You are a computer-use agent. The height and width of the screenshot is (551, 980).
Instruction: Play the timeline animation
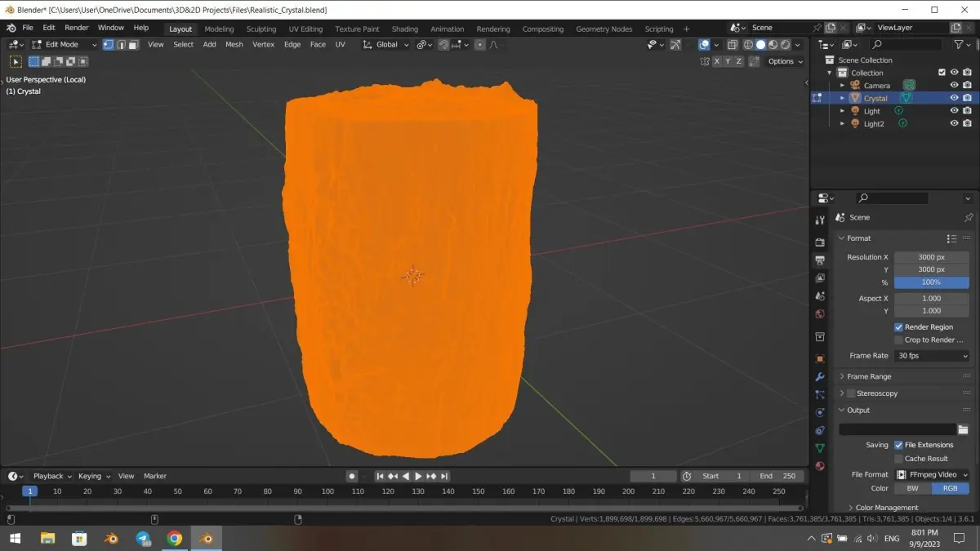click(x=418, y=476)
